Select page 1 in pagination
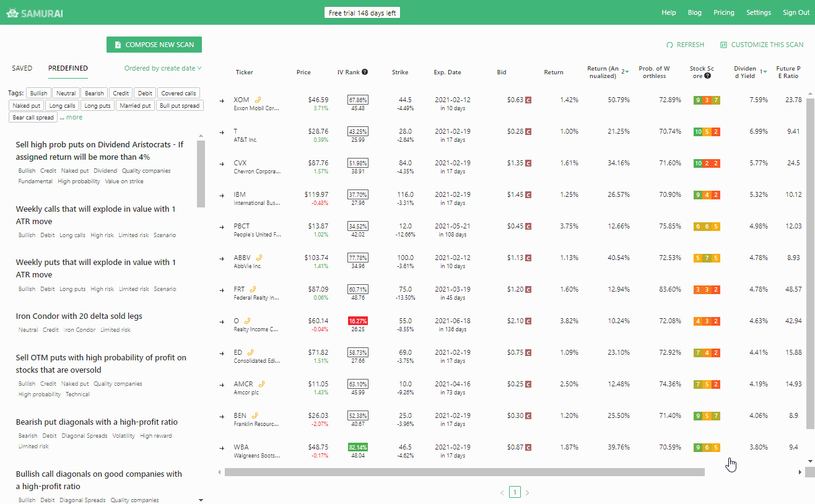 [515, 492]
